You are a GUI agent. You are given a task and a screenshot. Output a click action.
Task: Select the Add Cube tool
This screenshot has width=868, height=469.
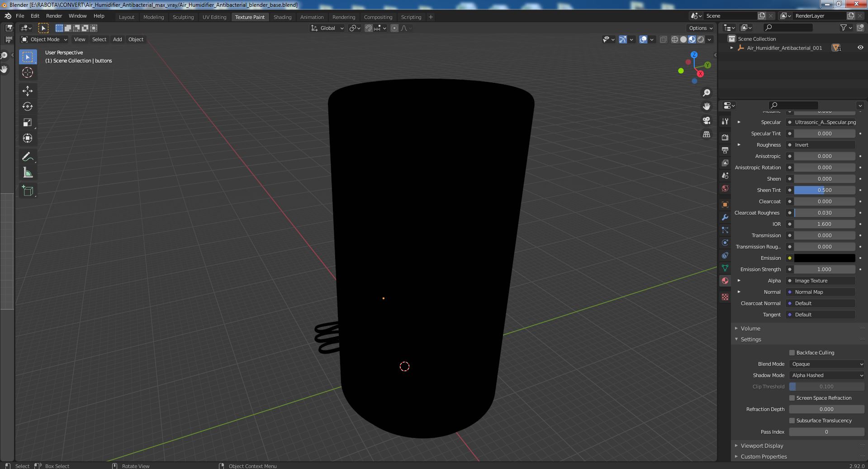[x=28, y=191]
